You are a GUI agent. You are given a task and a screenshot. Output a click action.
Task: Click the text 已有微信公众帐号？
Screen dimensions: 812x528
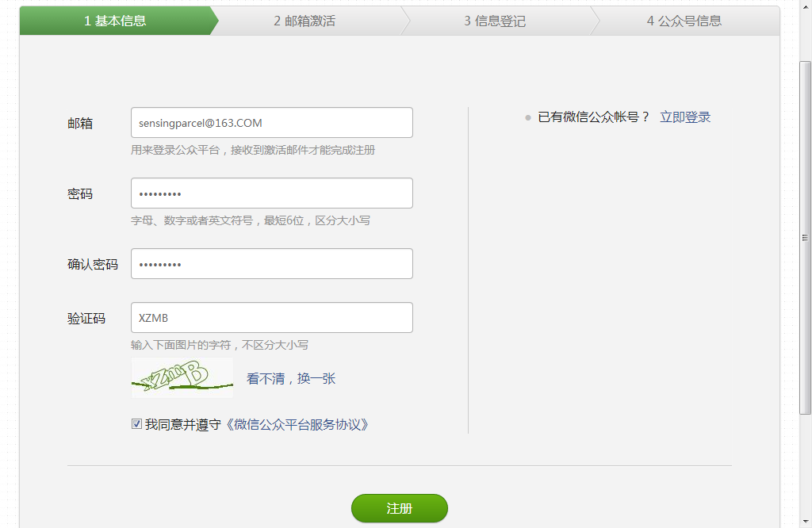(594, 117)
